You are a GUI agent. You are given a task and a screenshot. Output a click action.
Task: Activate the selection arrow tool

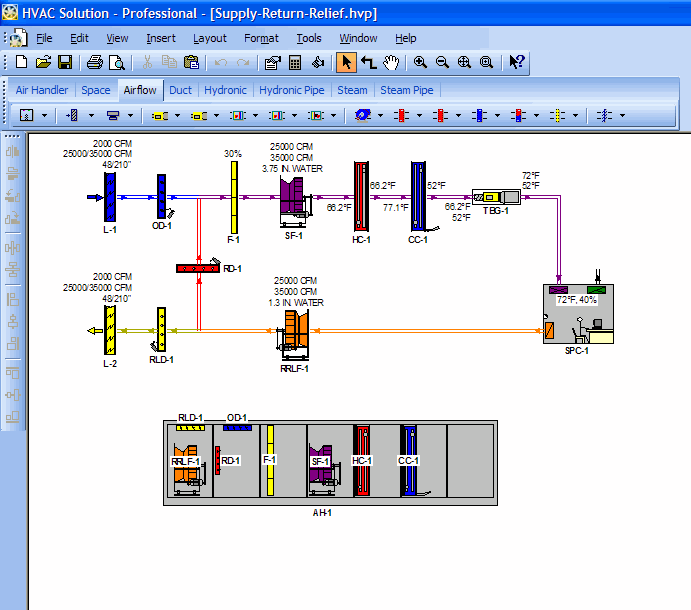(346, 62)
